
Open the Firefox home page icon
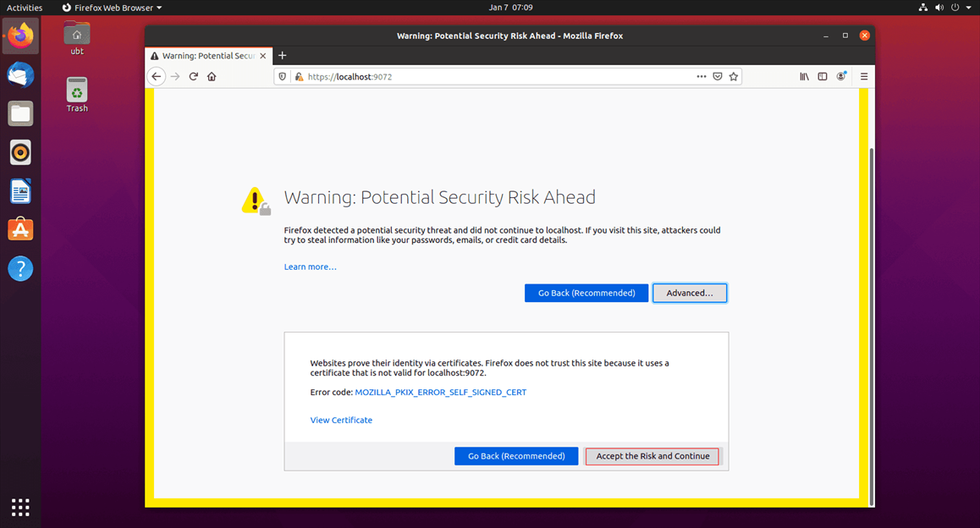211,76
